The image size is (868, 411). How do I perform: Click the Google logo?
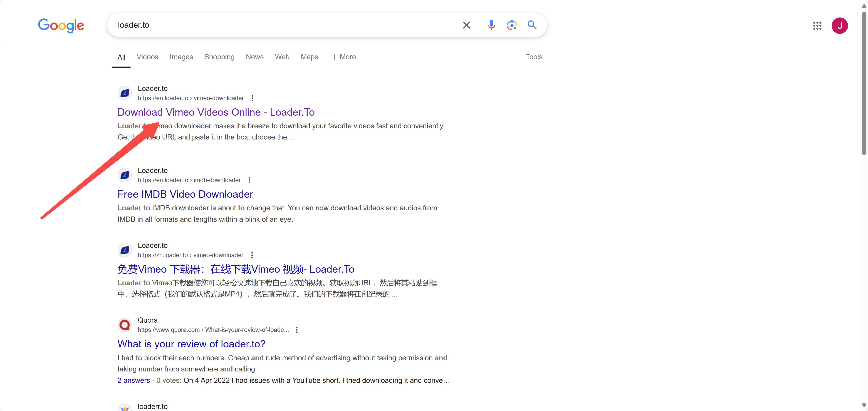pos(61,26)
